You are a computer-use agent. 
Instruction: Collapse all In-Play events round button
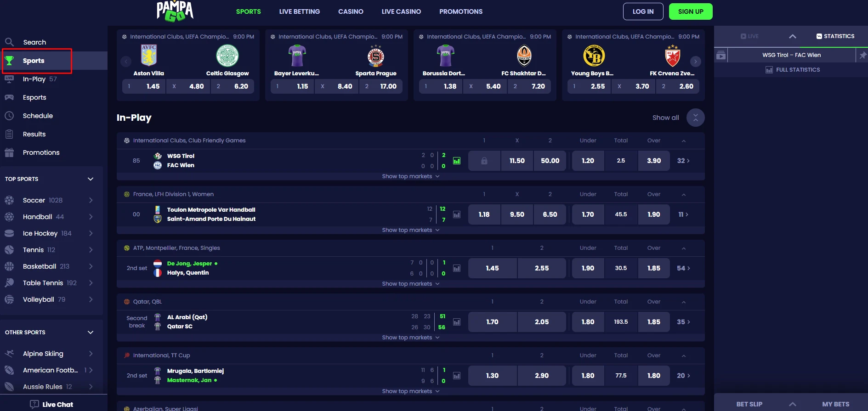(696, 118)
